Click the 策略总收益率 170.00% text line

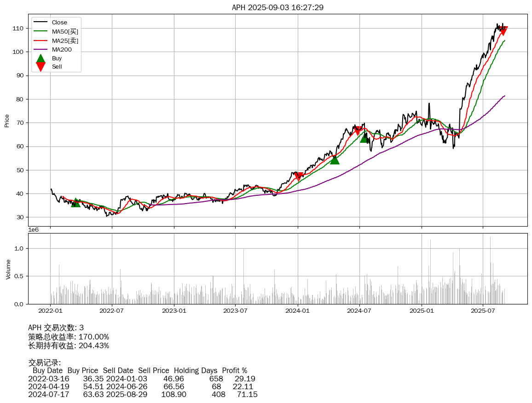[x=69, y=337]
